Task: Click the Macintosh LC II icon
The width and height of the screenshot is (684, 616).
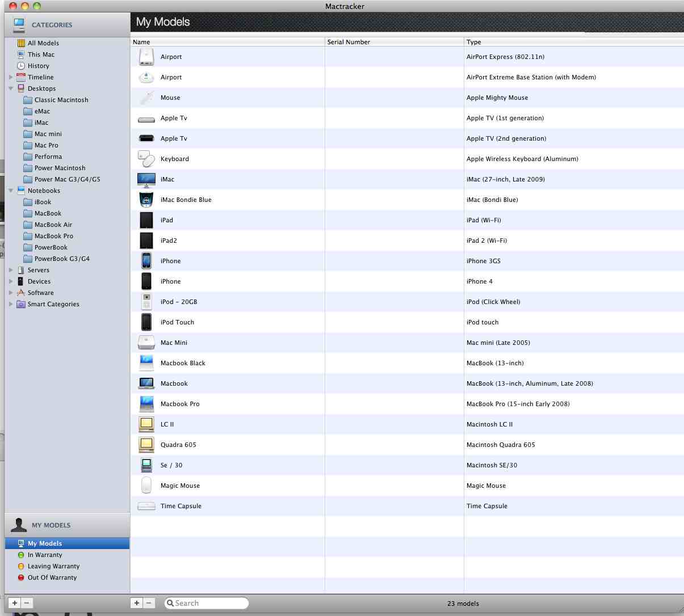Action: [146, 424]
